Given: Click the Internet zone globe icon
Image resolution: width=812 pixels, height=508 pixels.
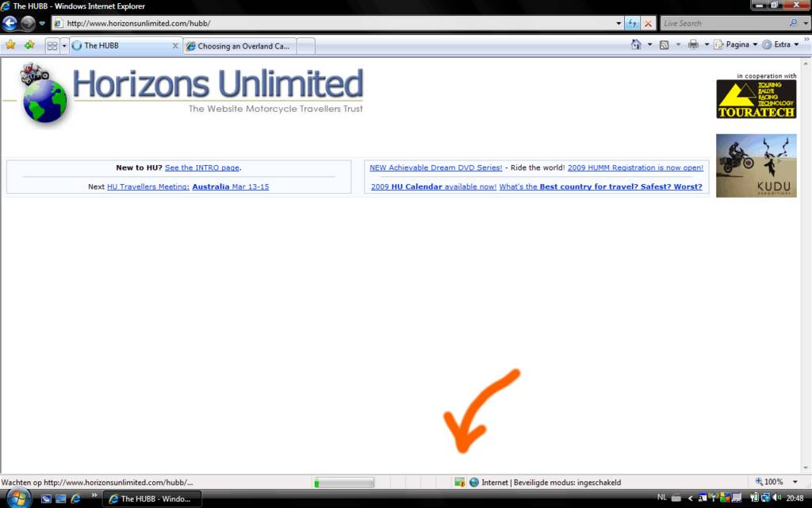Looking at the screenshot, I should [x=474, y=483].
